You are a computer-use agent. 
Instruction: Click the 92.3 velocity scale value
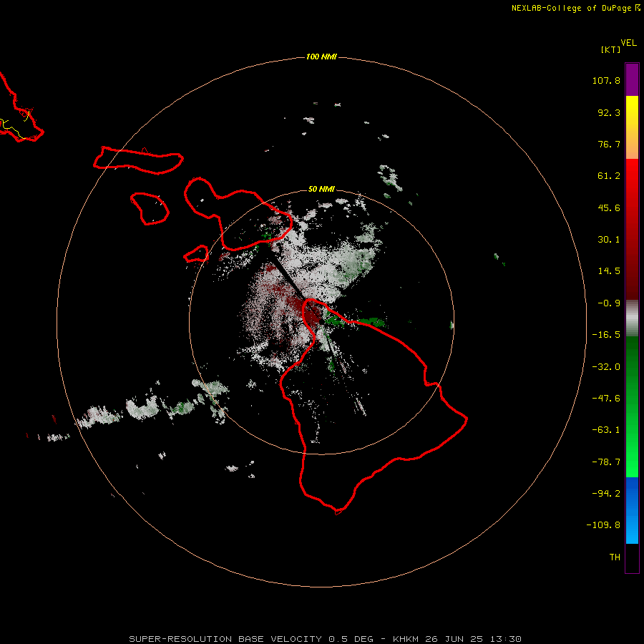[x=609, y=112]
